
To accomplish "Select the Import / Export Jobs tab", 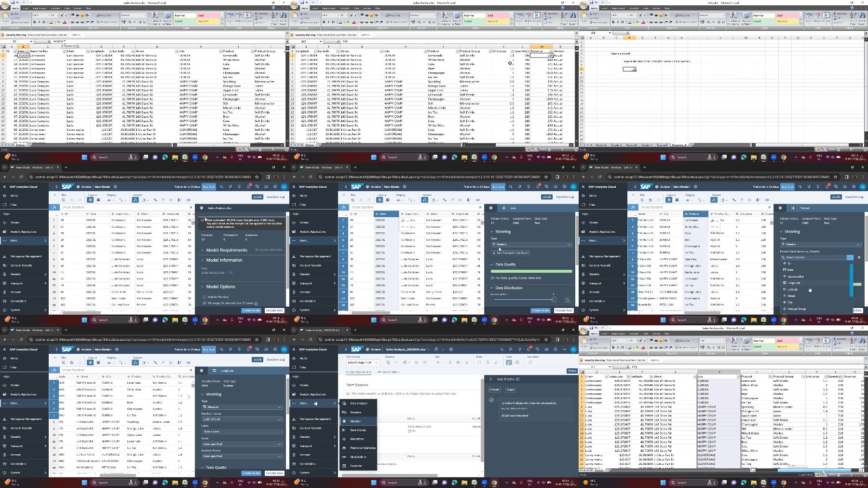I will (x=359, y=372).
